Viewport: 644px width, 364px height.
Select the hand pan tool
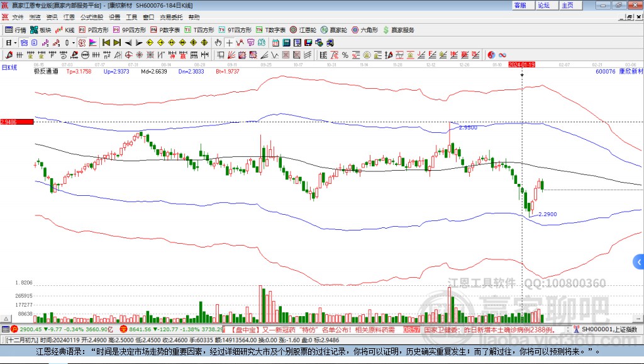(218, 43)
